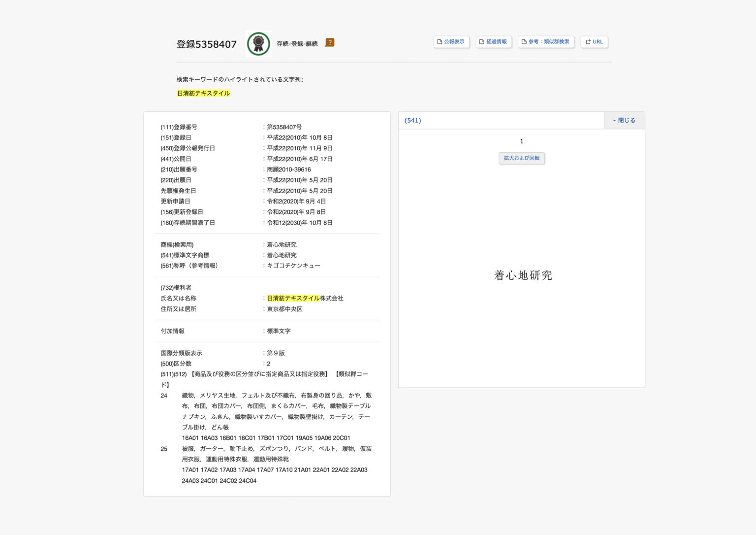Viewport: 756px width, 535px height.
Task: Launch 参考：類似群検索 similar group search
Action: (546, 42)
